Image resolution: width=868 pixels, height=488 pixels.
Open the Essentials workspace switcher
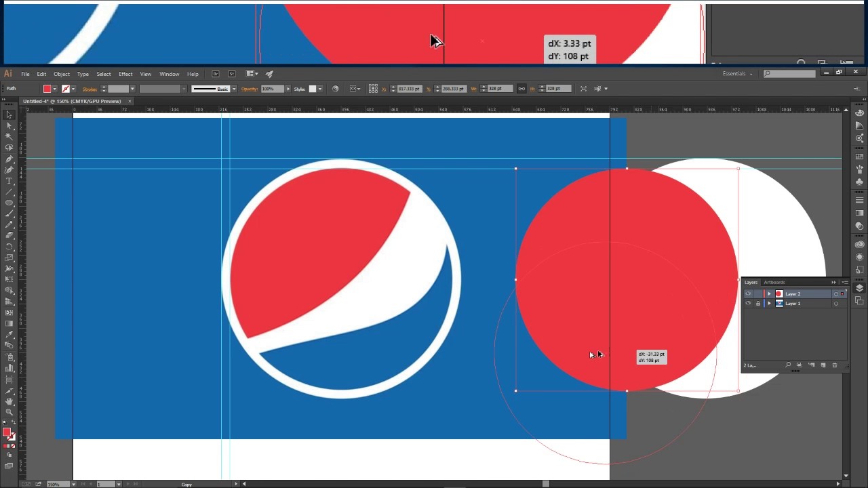pos(738,74)
